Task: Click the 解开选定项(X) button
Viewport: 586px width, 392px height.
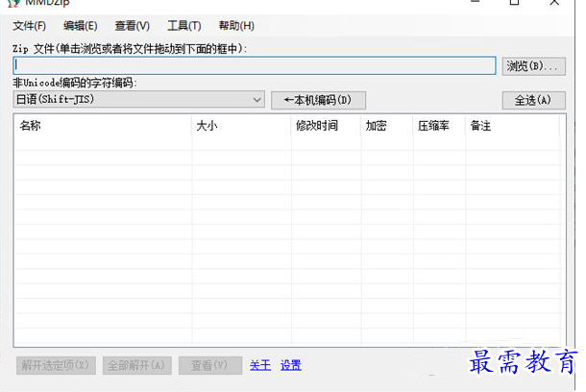Action: point(56,365)
